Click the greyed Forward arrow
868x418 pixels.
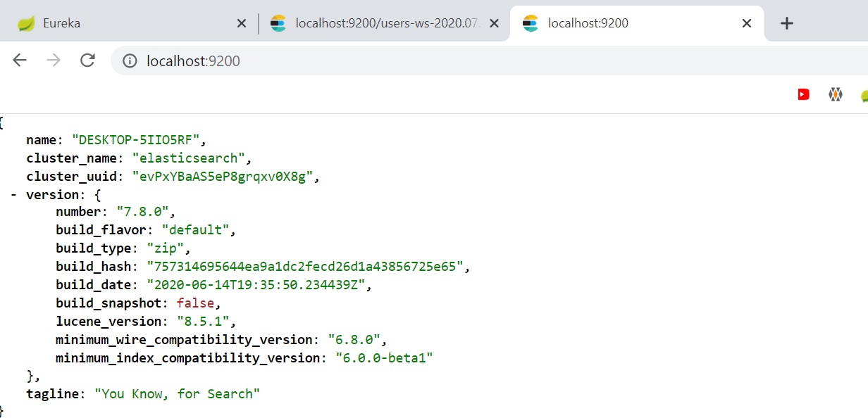tap(54, 61)
